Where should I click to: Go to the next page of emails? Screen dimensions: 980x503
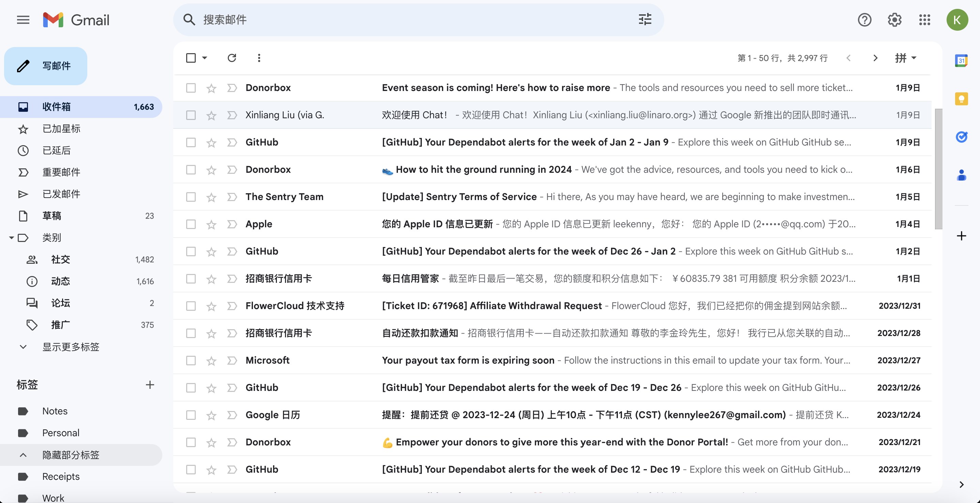(875, 58)
